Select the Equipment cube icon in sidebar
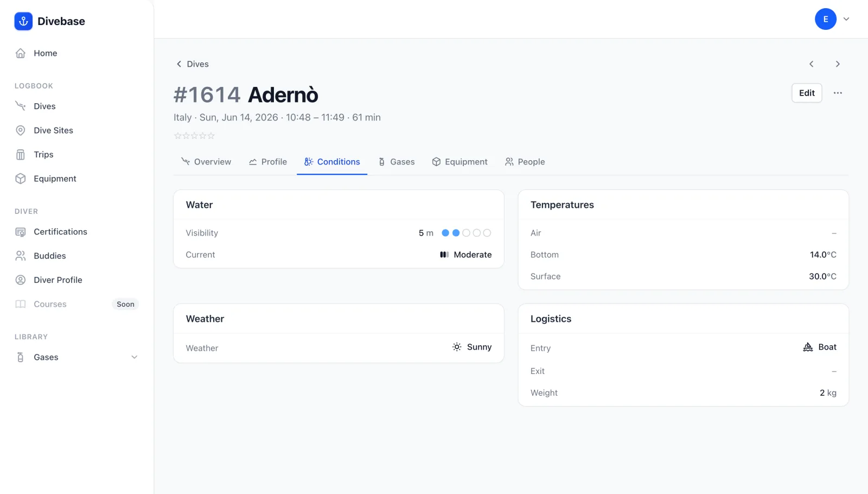This screenshot has height=494, width=868. [x=21, y=179]
